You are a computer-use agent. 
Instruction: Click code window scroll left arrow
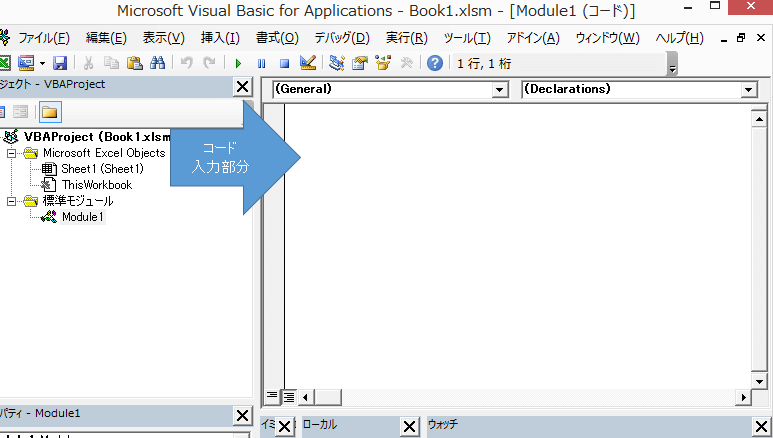(x=306, y=397)
